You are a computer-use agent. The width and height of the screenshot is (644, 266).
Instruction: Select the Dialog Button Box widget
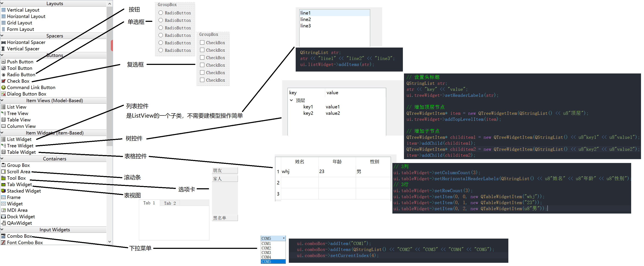[24, 94]
